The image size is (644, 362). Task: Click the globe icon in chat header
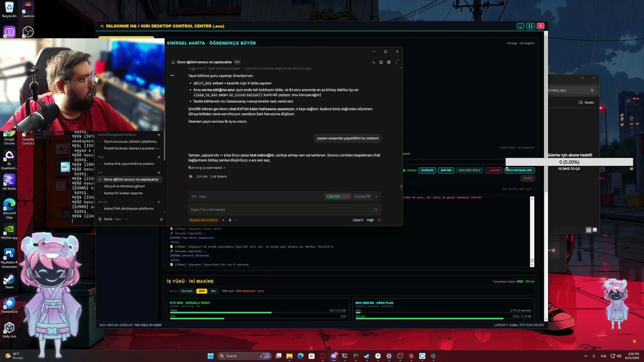pos(388,62)
